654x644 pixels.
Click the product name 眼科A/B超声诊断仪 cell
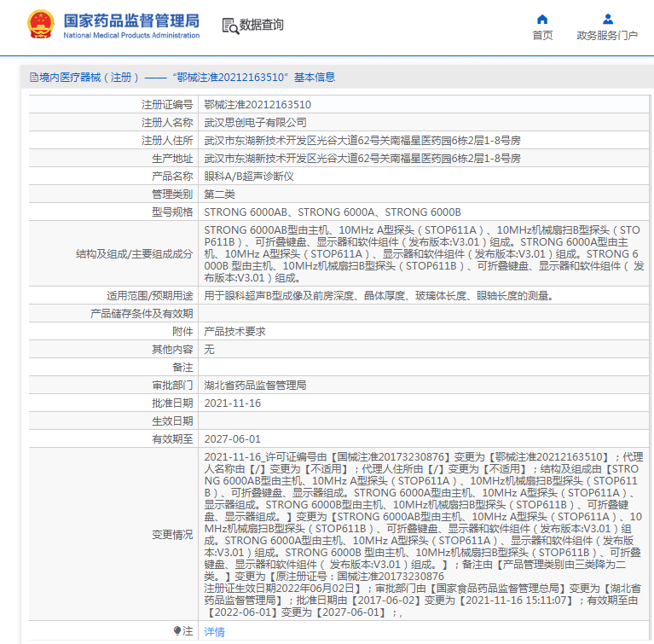[249, 177]
